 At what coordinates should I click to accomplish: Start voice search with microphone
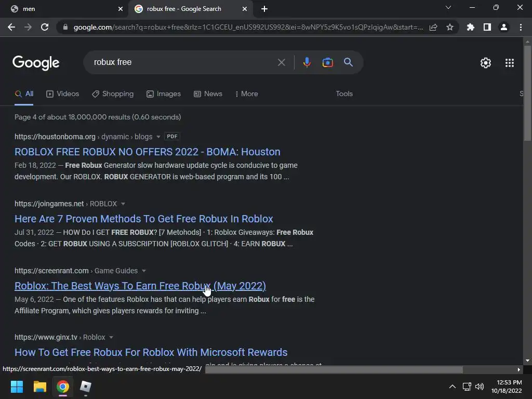307,62
